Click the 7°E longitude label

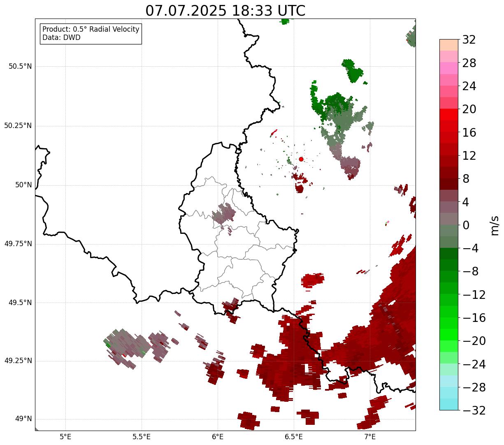click(x=370, y=437)
